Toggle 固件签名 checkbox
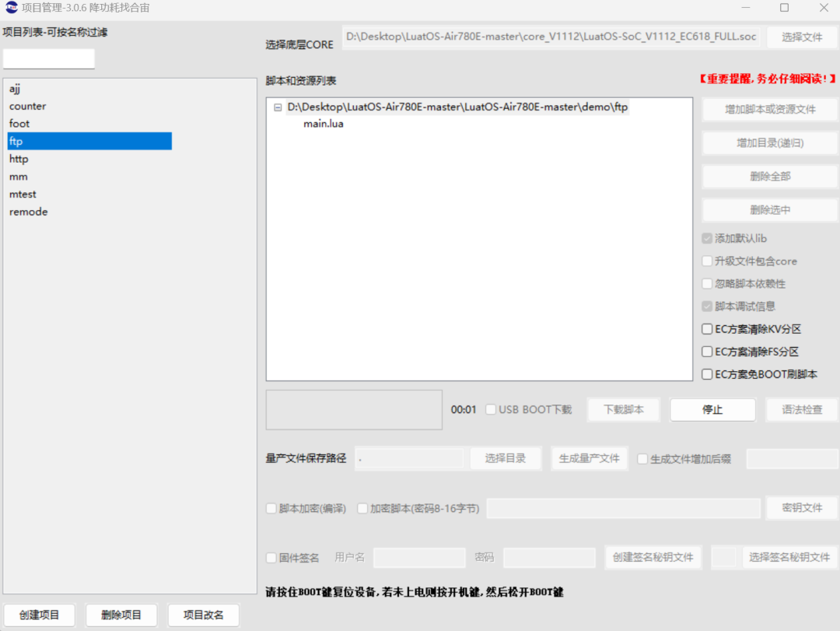Viewport: 840px width, 631px height. coord(271,558)
